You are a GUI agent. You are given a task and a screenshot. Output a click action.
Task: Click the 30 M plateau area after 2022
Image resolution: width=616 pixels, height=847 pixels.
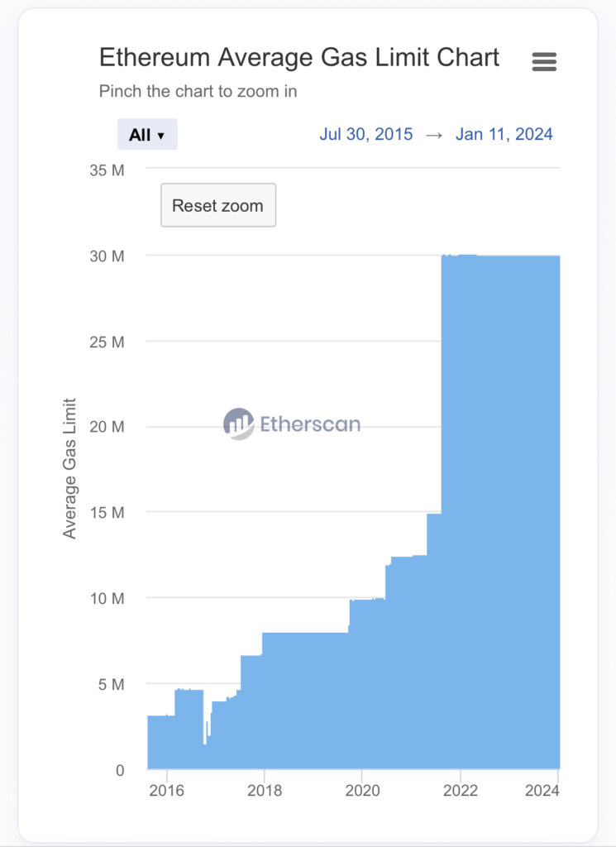click(x=501, y=496)
